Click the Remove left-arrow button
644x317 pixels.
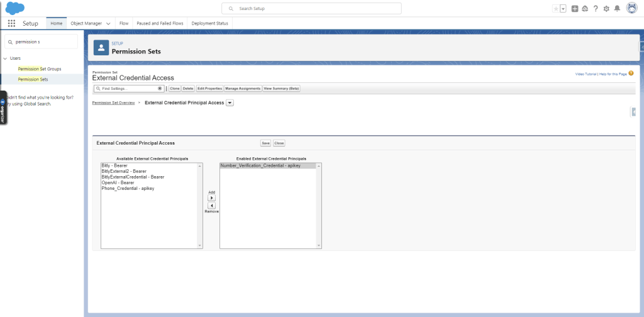click(x=211, y=205)
